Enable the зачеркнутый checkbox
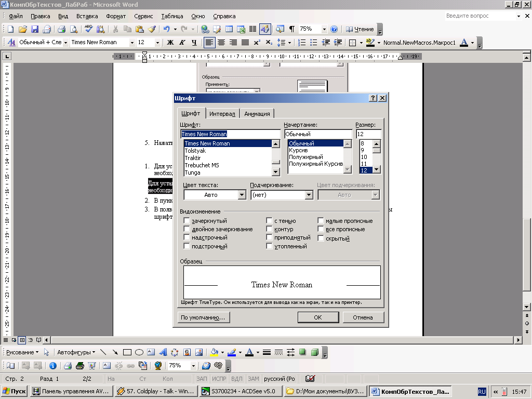The width and height of the screenshot is (532, 399). [187, 221]
